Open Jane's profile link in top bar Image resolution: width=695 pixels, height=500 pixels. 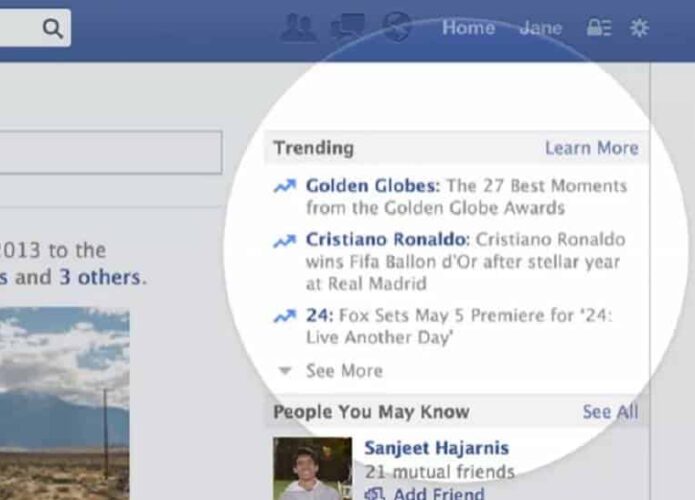[541, 28]
